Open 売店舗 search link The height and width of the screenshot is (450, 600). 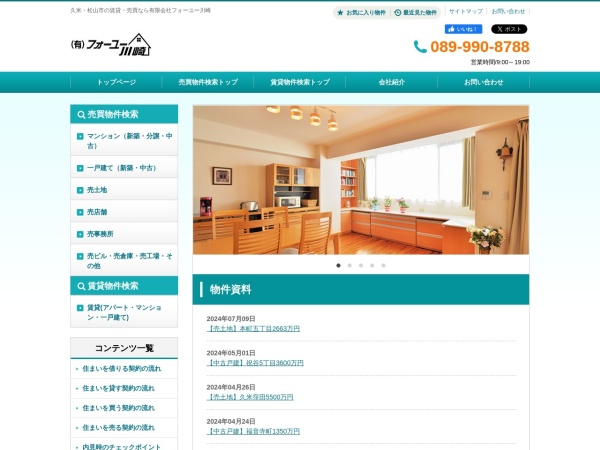click(x=124, y=212)
